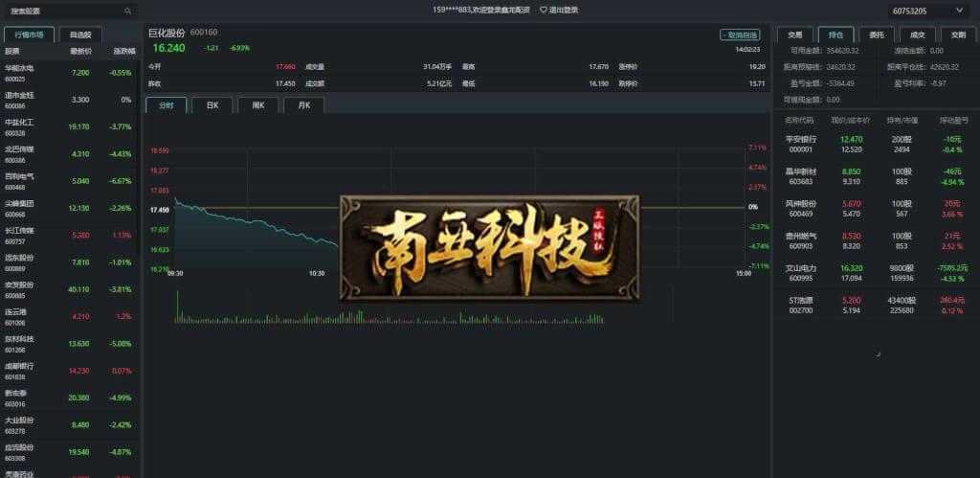The width and height of the screenshot is (980, 478).
Task: Switch to the 行情市场 tab
Action: tap(30, 35)
